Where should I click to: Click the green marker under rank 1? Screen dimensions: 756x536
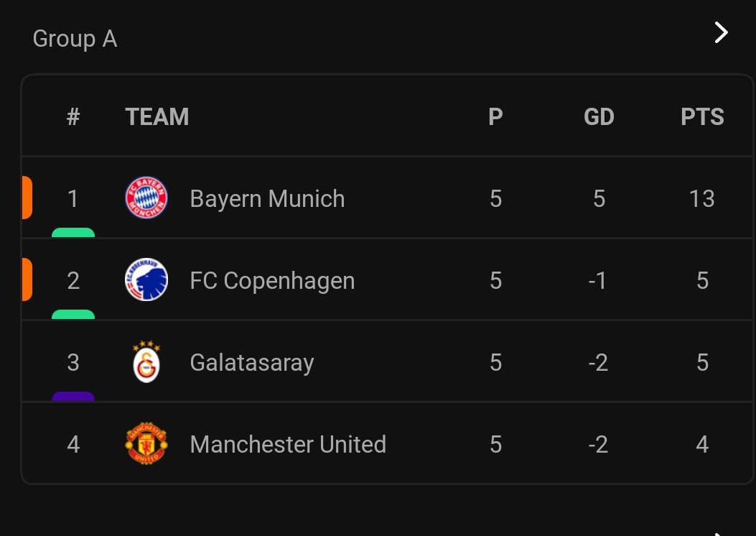(73, 233)
